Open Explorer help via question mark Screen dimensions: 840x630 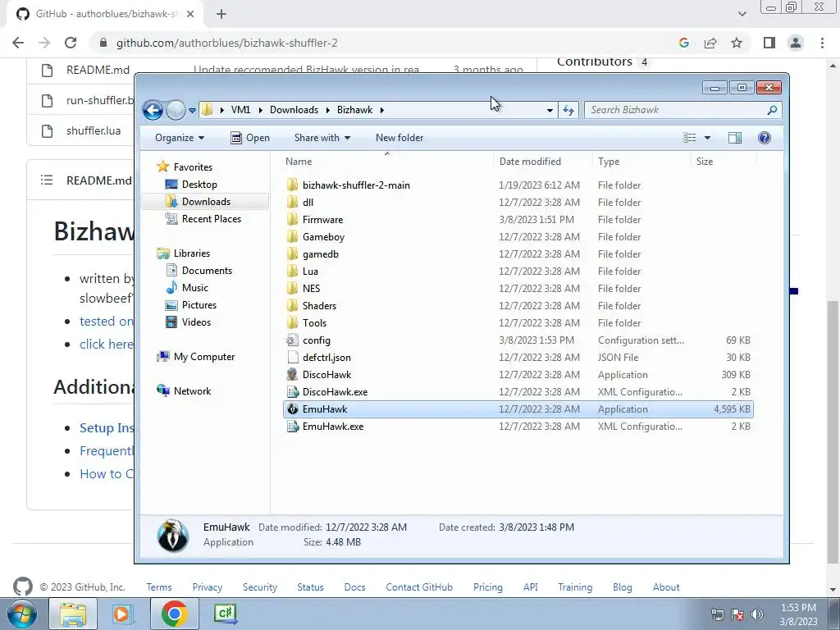(x=765, y=138)
